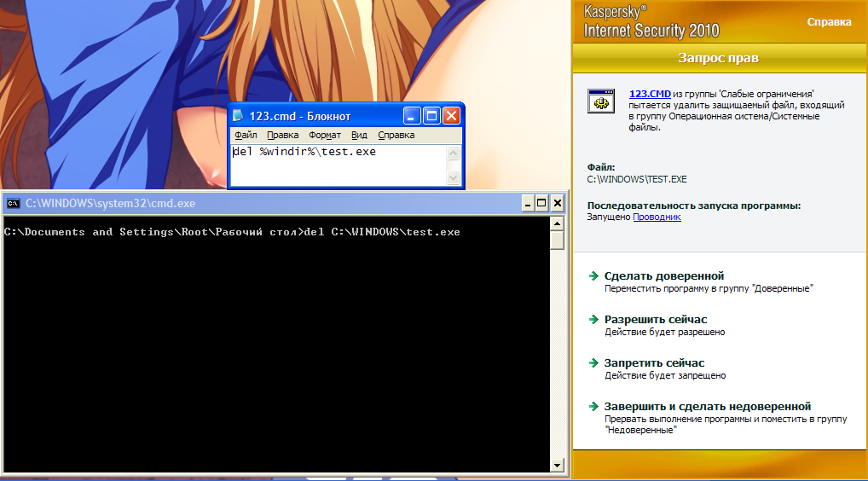
Task: Click the cmd.exe scrollbar down arrow
Action: coord(557,465)
